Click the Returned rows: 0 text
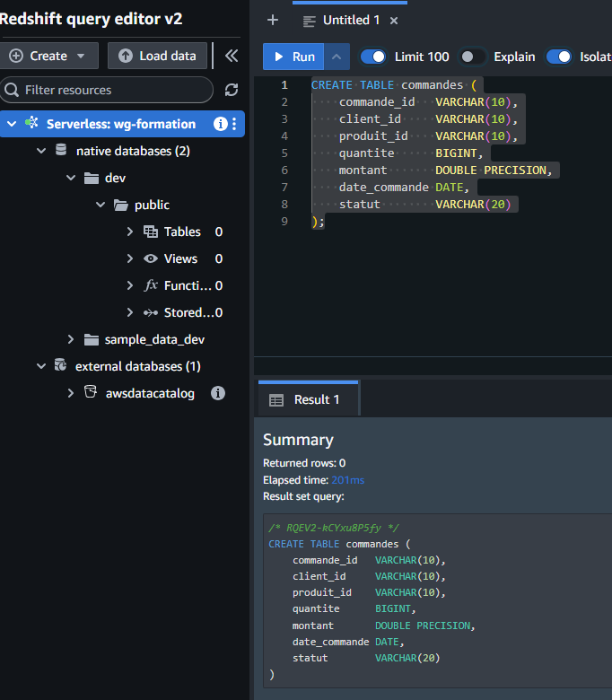The width and height of the screenshot is (612, 700). [304, 463]
